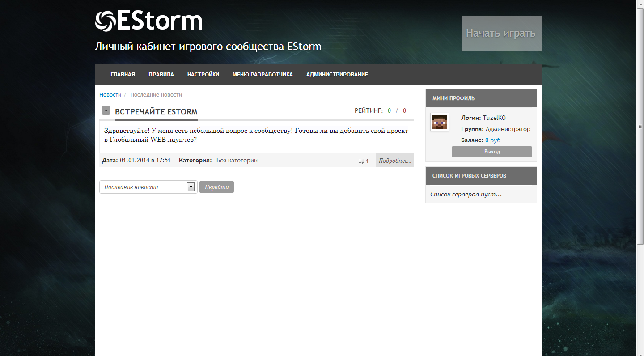Click the group text Администратор
The image size is (644, 356).
(508, 129)
